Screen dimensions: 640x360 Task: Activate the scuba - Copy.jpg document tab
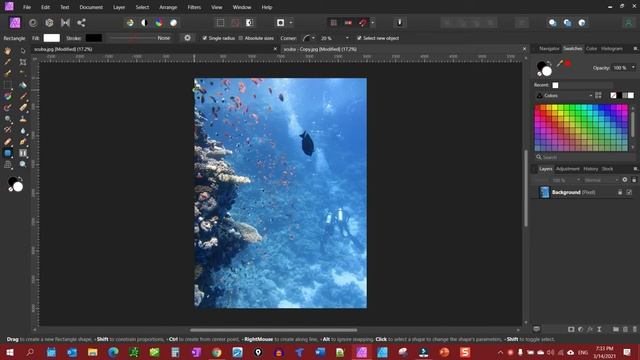pyautogui.click(x=320, y=49)
